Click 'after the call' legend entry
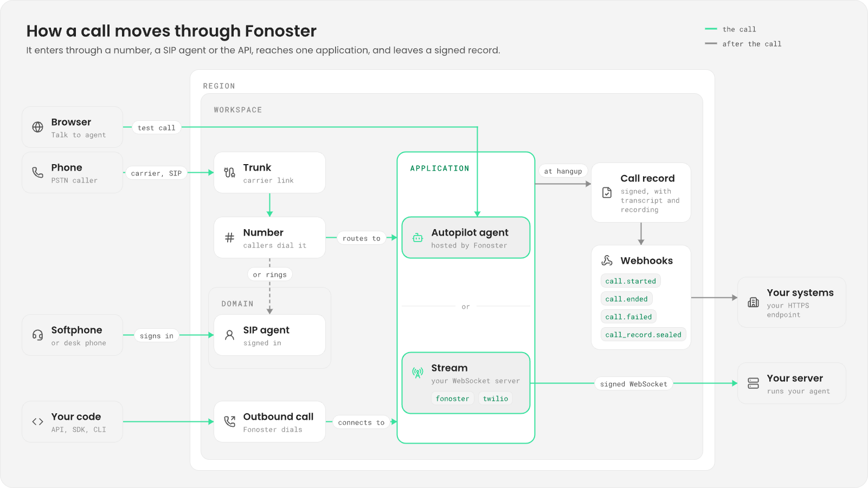868x488 pixels. pyautogui.click(x=743, y=44)
